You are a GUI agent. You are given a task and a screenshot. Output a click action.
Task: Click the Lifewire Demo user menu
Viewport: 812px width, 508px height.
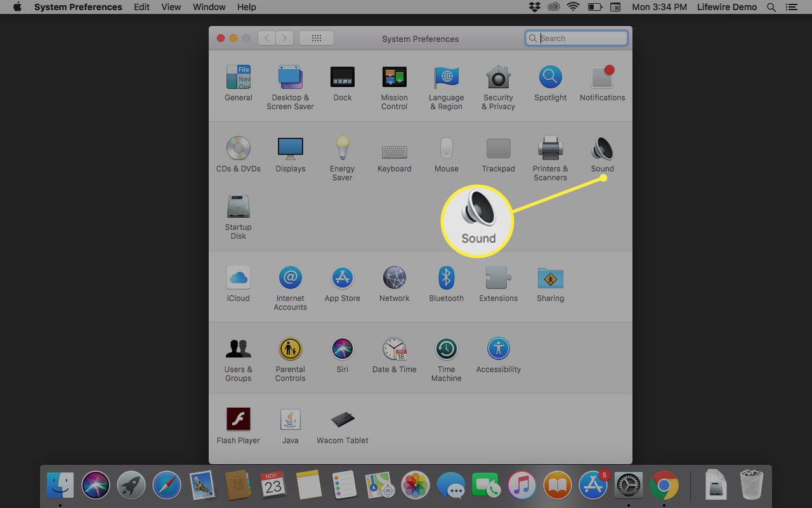pyautogui.click(x=727, y=7)
